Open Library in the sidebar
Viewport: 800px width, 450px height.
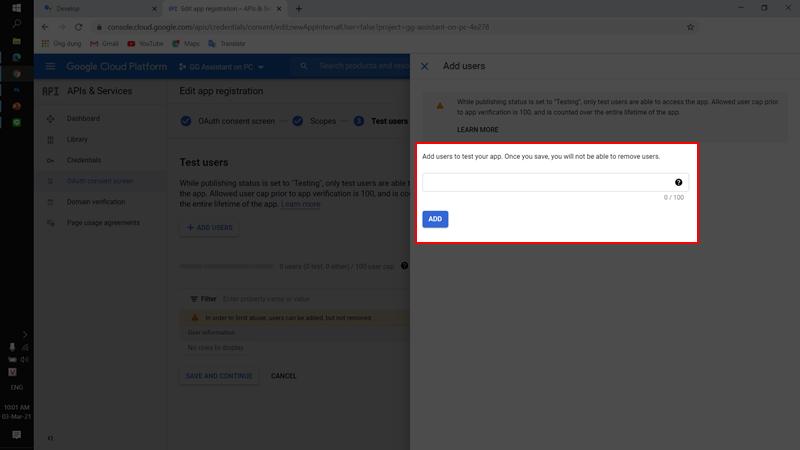[x=77, y=140]
